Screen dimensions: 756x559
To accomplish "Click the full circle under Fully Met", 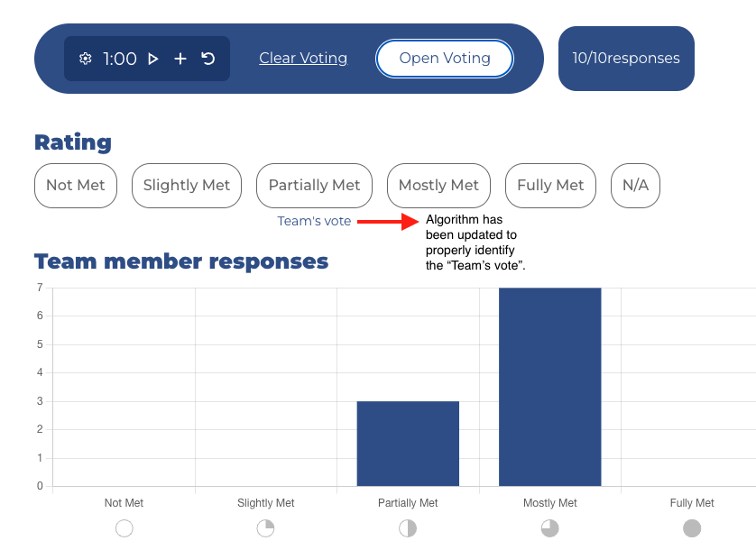I will [692, 528].
